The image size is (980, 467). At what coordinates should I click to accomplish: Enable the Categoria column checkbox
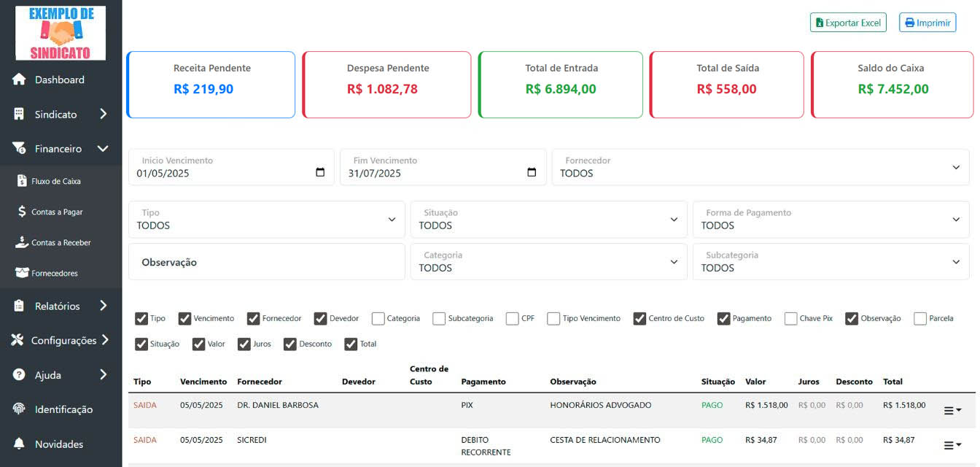[378, 318]
